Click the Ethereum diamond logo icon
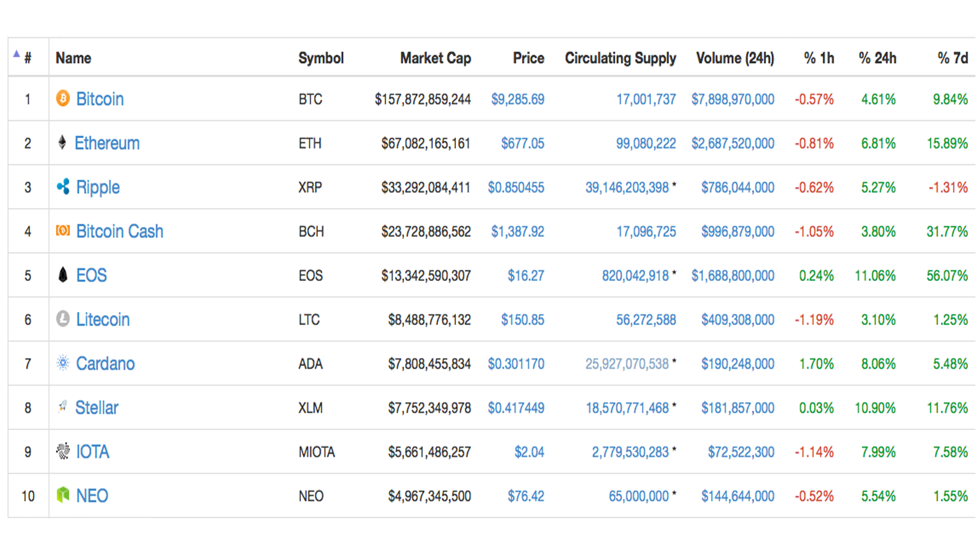980x560 pixels. (62, 142)
